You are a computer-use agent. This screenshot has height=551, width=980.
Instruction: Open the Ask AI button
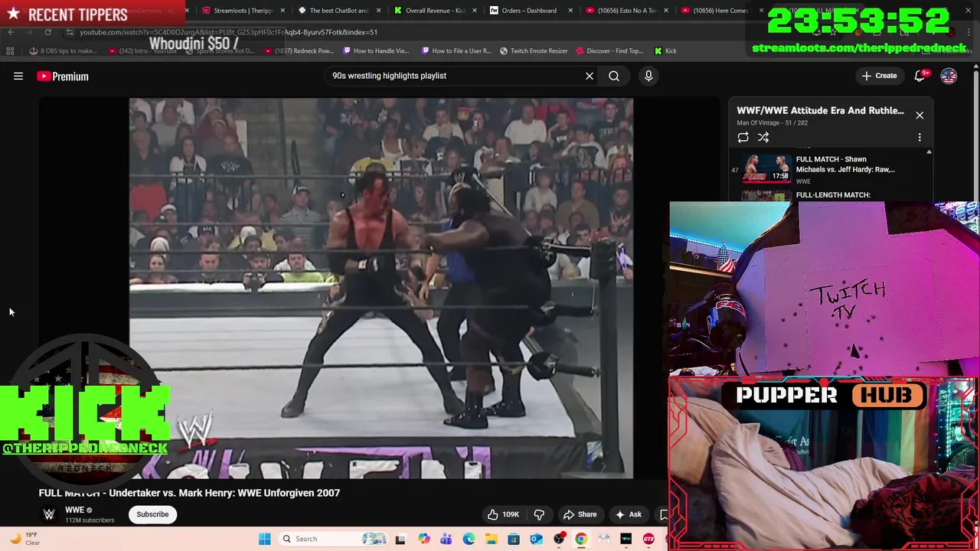click(628, 514)
